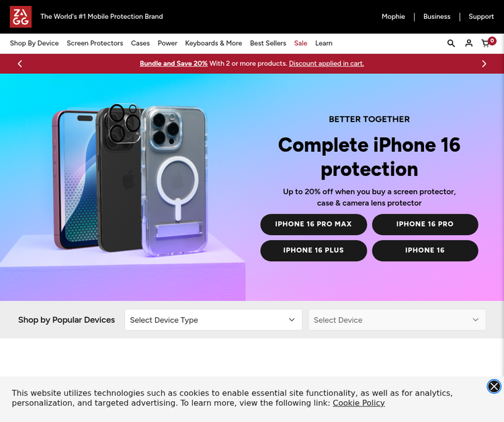This screenshot has width=504, height=422.
Task: Follow the Bundle and Save 20% link
Action: [x=173, y=64]
